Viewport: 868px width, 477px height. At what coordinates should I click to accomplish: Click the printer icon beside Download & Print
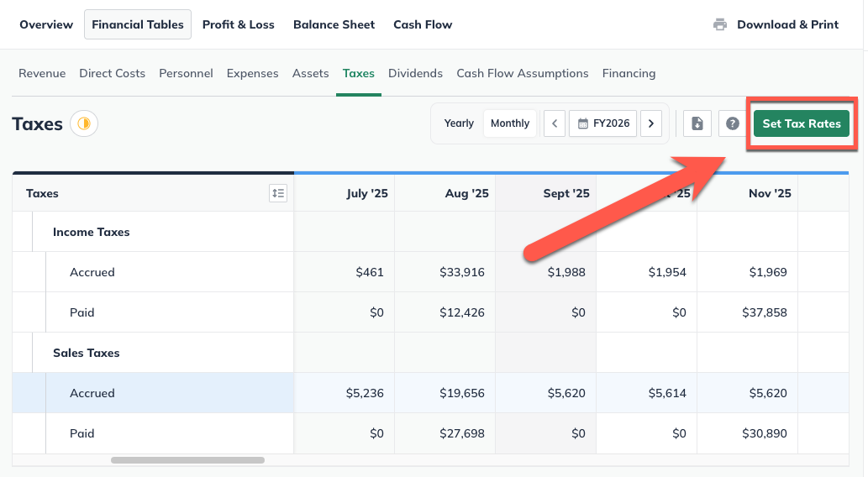click(720, 24)
